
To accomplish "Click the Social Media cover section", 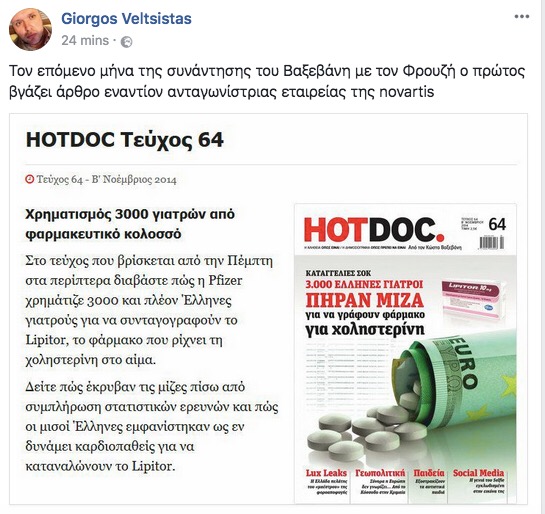I will (478, 473).
